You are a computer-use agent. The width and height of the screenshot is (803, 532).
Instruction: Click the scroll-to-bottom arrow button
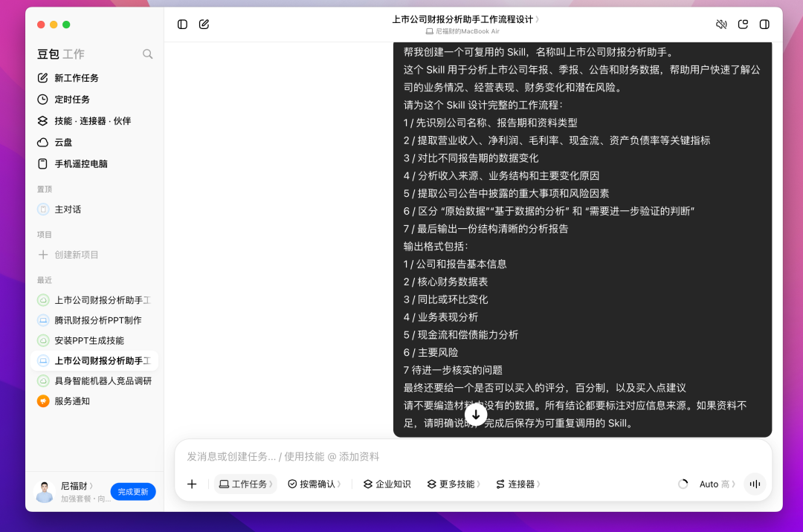pyautogui.click(x=476, y=415)
